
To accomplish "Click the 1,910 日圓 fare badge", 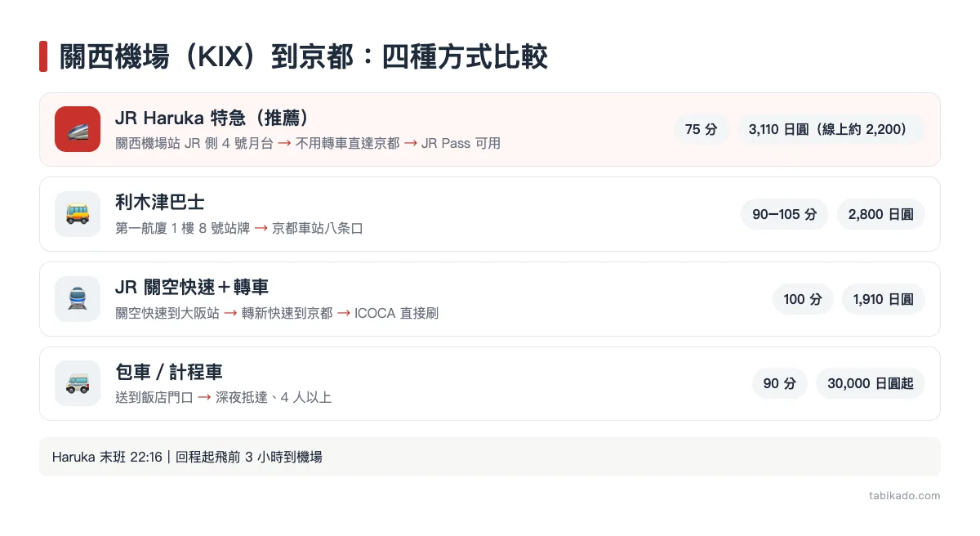I will click(884, 299).
